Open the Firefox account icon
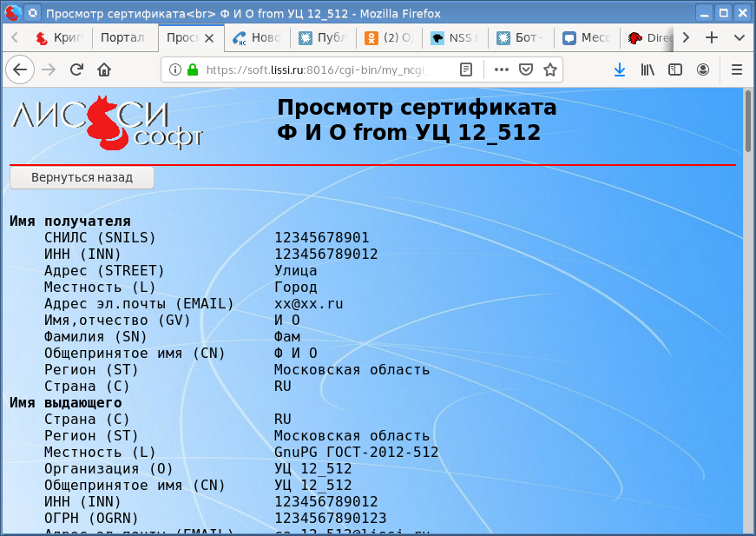The height and width of the screenshot is (536, 756). point(702,69)
